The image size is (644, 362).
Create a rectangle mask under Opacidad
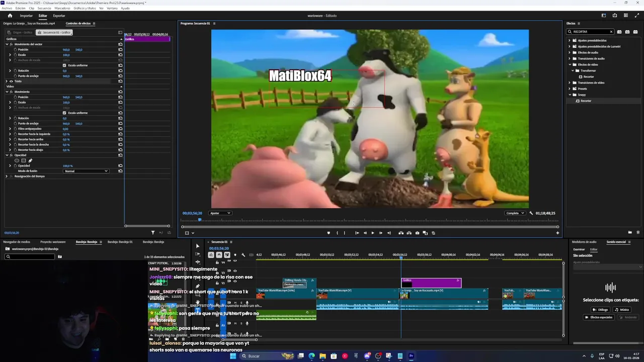point(23,160)
